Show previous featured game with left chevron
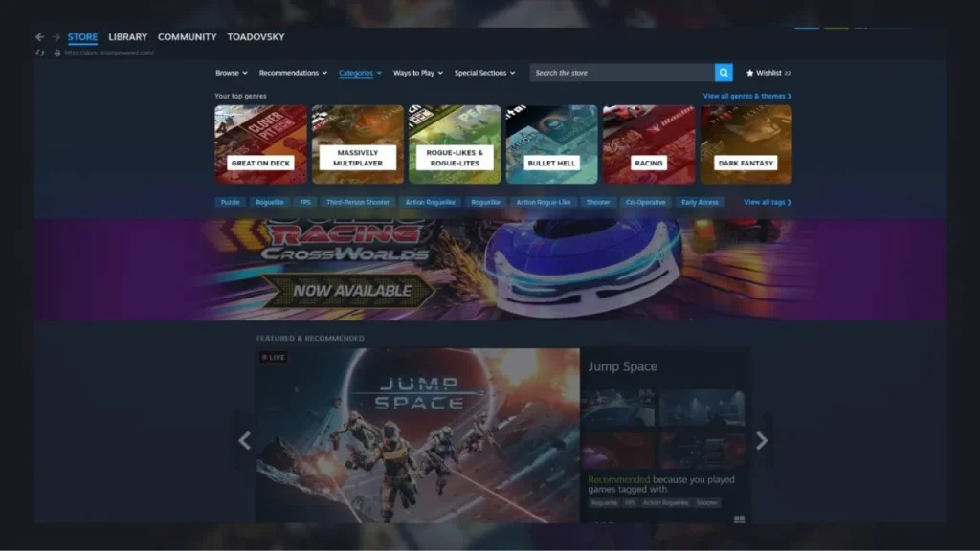Image resolution: width=980 pixels, height=551 pixels. coord(244,440)
